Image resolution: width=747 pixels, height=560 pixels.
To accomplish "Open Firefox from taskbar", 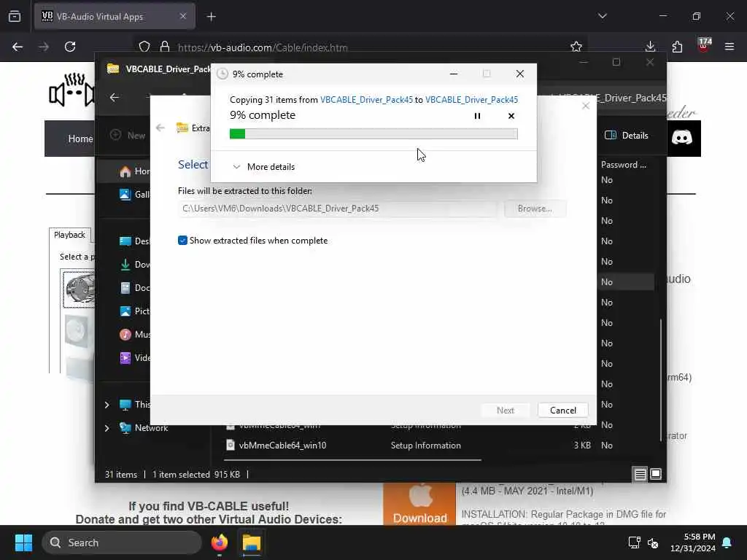I will tap(220, 542).
